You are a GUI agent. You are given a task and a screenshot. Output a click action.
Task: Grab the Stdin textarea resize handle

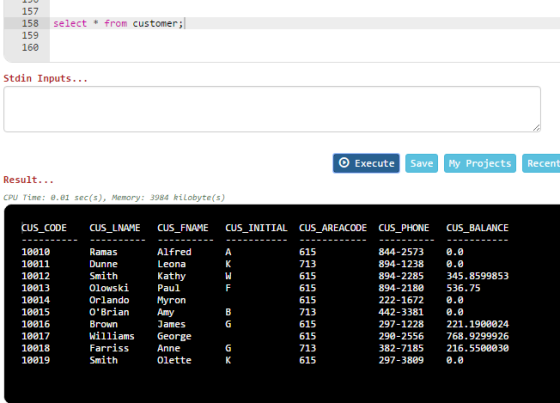point(536,128)
